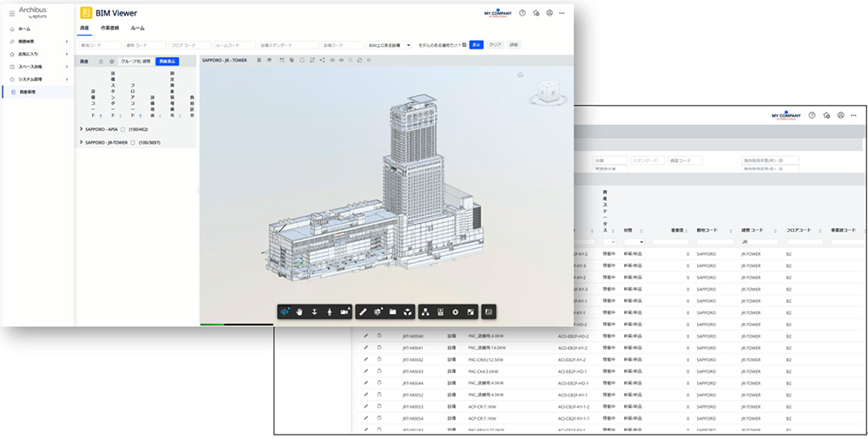Open viewer settings gear in bottom toolbar
The width and height of the screenshot is (868, 439).
(x=456, y=311)
